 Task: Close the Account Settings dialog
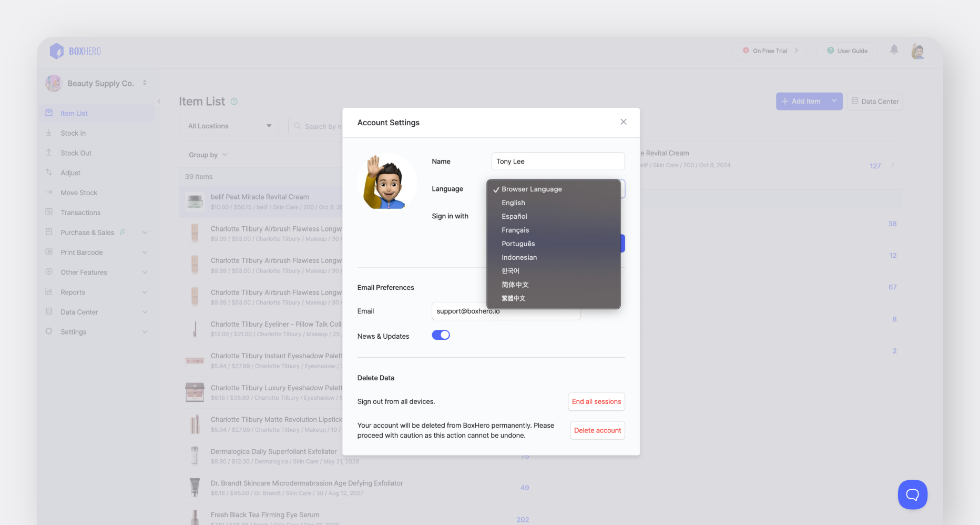pos(623,122)
